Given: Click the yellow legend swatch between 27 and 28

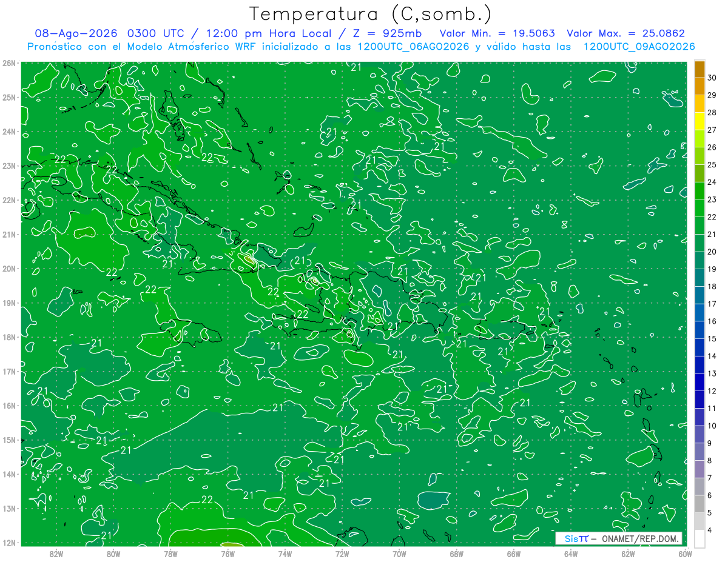Looking at the screenshot, I should (x=699, y=121).
